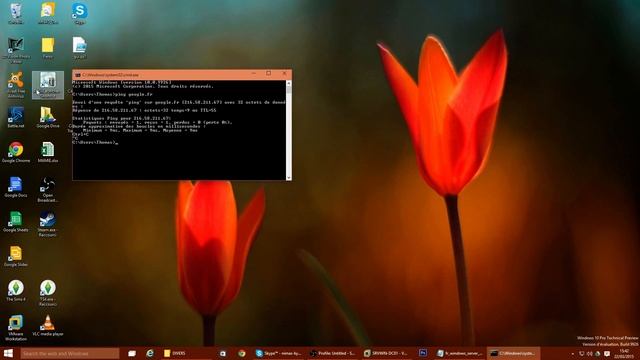Maximize the command prompt window
Screen dimensions: 640x360
click(x=269, y=73)
